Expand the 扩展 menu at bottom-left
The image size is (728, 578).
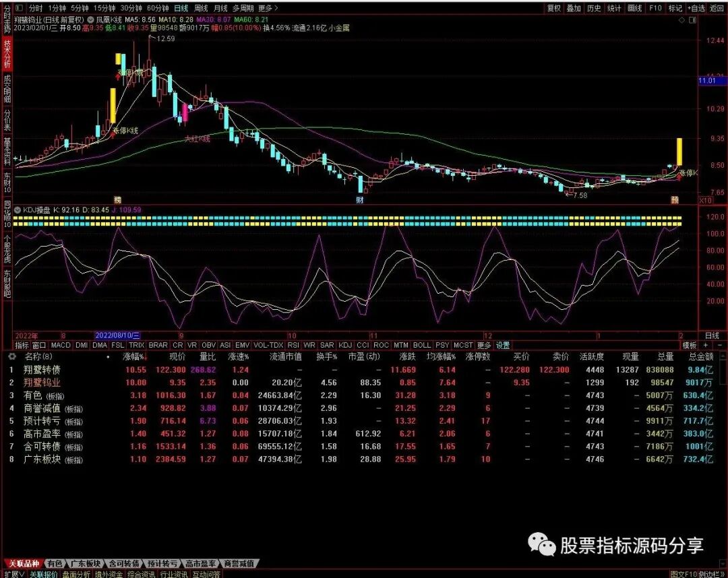point(14,574)
